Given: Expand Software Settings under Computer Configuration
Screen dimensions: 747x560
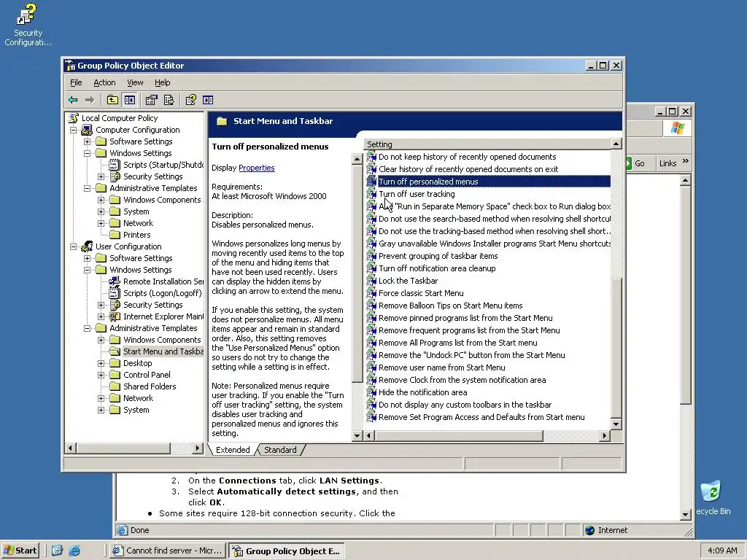Looking at the screenshot, I should pos(88,141).
